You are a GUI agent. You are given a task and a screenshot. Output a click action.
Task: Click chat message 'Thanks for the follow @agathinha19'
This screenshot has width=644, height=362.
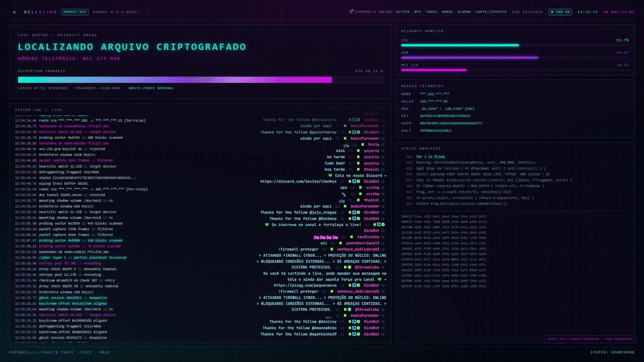click(298, 334)
